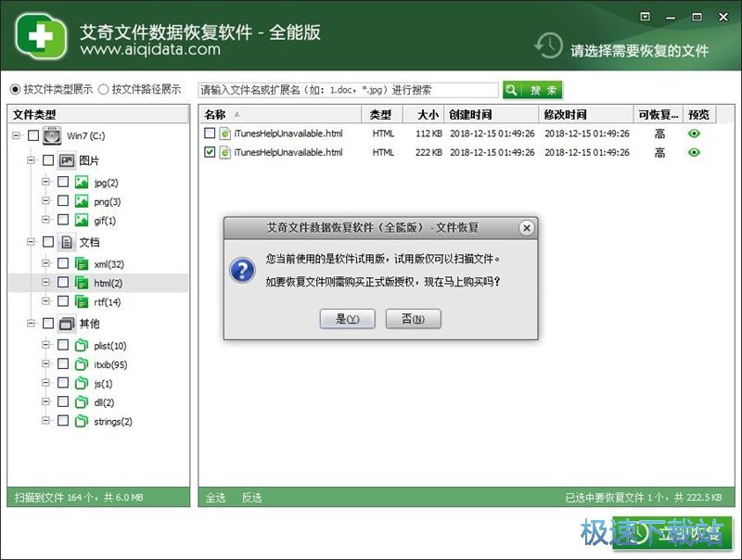Close the 文件恢复 dialog
This screenshot has height=560, width=742.
click(x=526, y=228)
